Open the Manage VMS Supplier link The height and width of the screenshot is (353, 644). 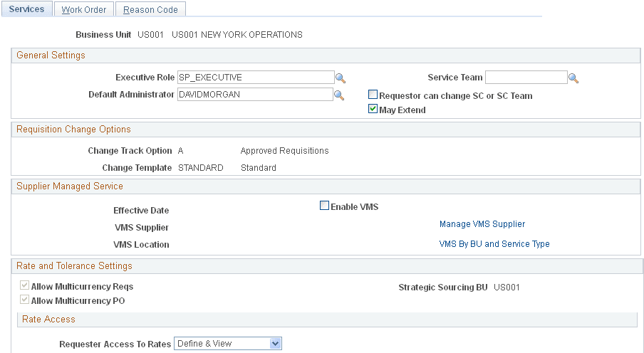coord(482,224)
